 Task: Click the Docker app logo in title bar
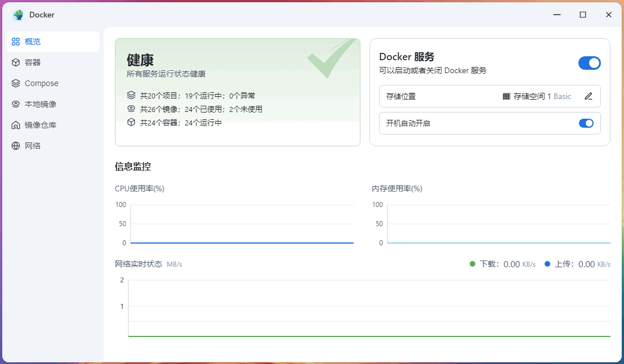[x=18, y=15]
